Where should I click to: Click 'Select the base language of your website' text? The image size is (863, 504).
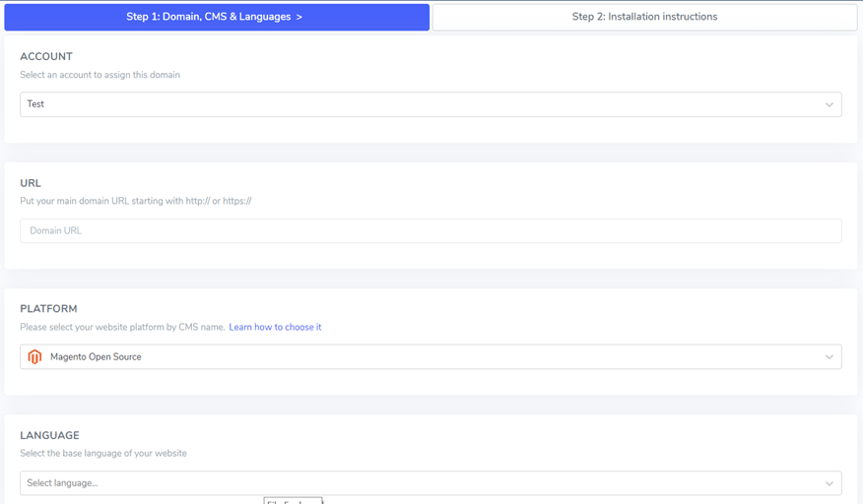point(103,454)
